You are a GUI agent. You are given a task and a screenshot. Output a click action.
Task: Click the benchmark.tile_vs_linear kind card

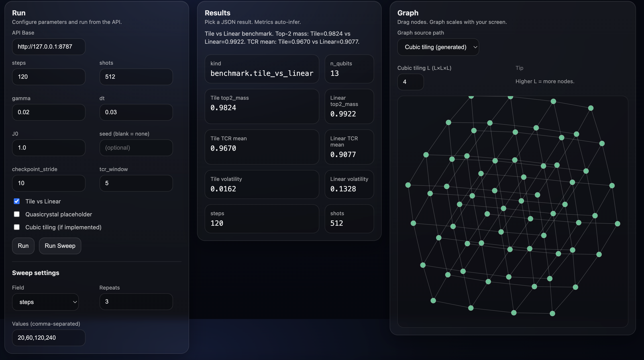(x=261, y=69)
